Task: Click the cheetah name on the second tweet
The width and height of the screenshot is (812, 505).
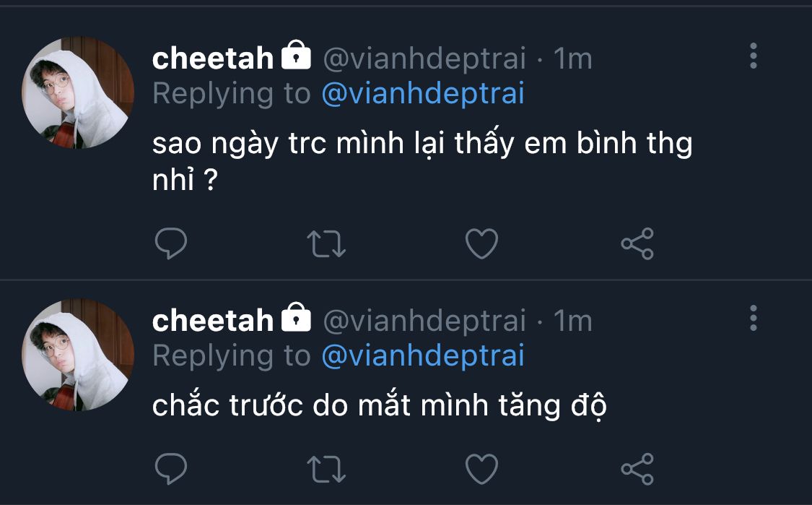Action: tap(213, 320)
